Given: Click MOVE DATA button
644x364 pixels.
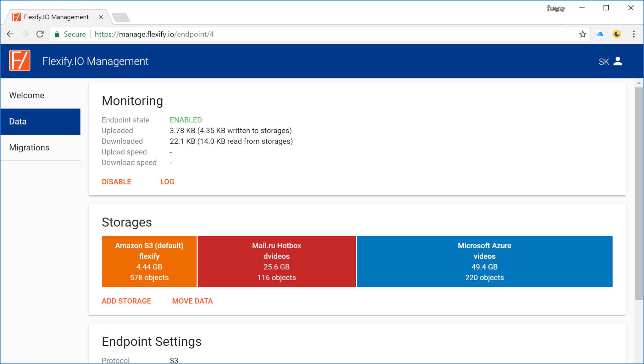Looking at the screenshot, I should [x=192, y=301].
